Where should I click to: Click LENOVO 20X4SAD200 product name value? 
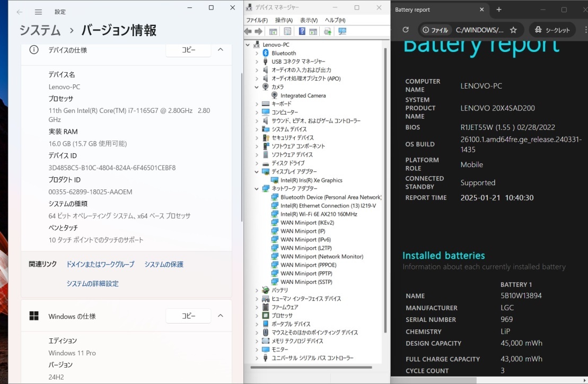click(498, 108)
